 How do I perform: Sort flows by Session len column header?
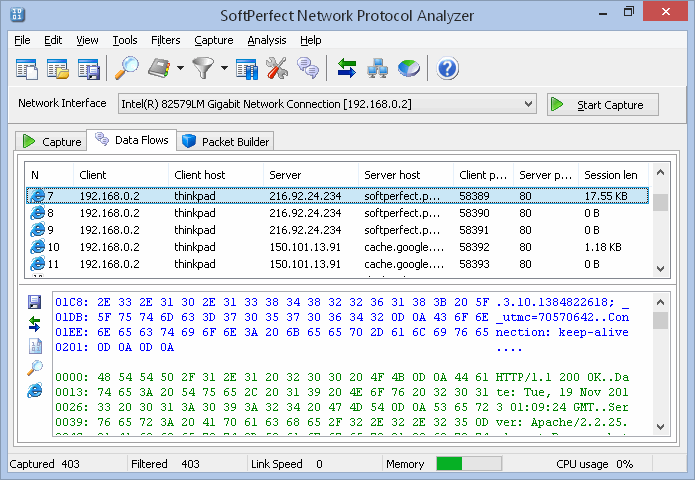point(611,175)
